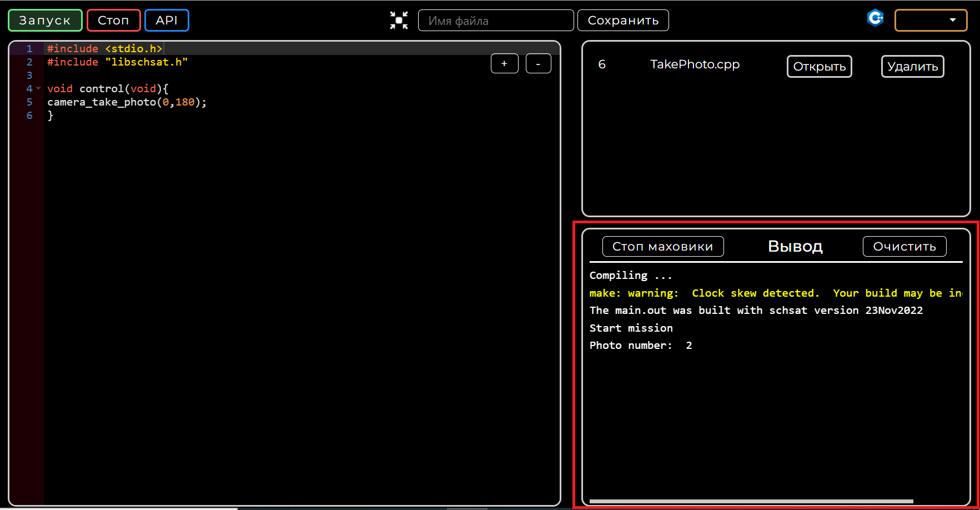Stop execution using the Стоп button

[113, 20]
